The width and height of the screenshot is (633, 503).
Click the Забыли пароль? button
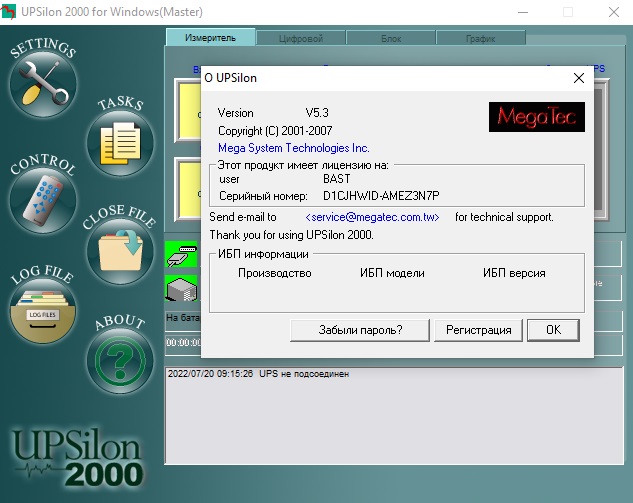click(360, 330)
